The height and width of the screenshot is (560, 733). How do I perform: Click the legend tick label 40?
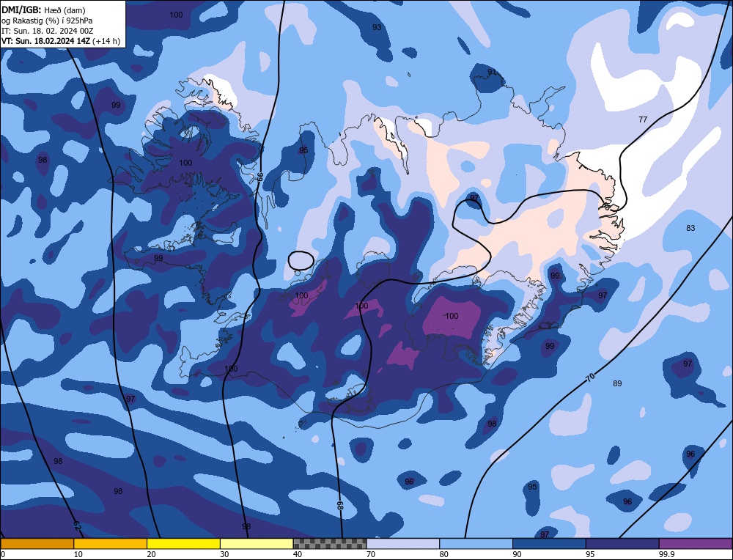pos(298,554)
